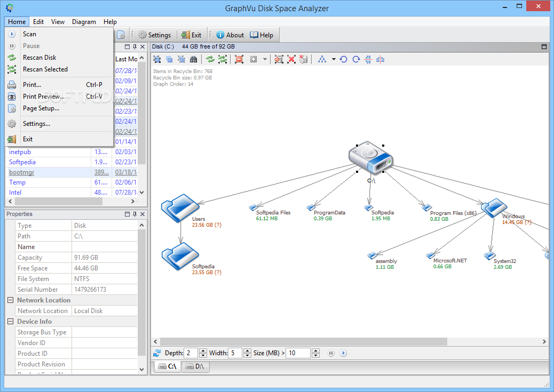Open the Help menu in menu bar

(x=110, y=22)
